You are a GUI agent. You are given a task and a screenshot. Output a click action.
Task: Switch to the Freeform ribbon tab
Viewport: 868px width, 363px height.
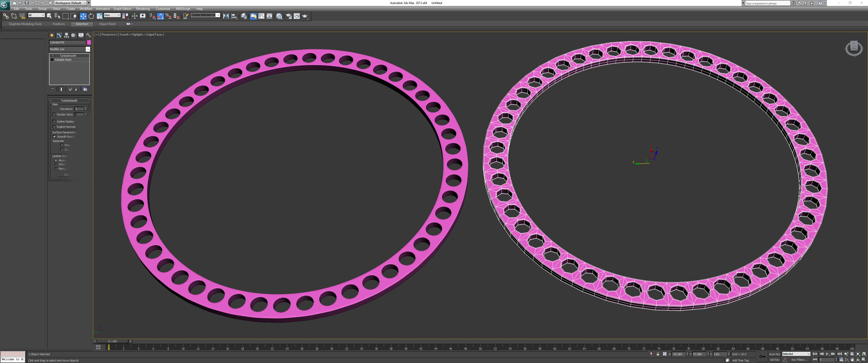pos(59,24)
